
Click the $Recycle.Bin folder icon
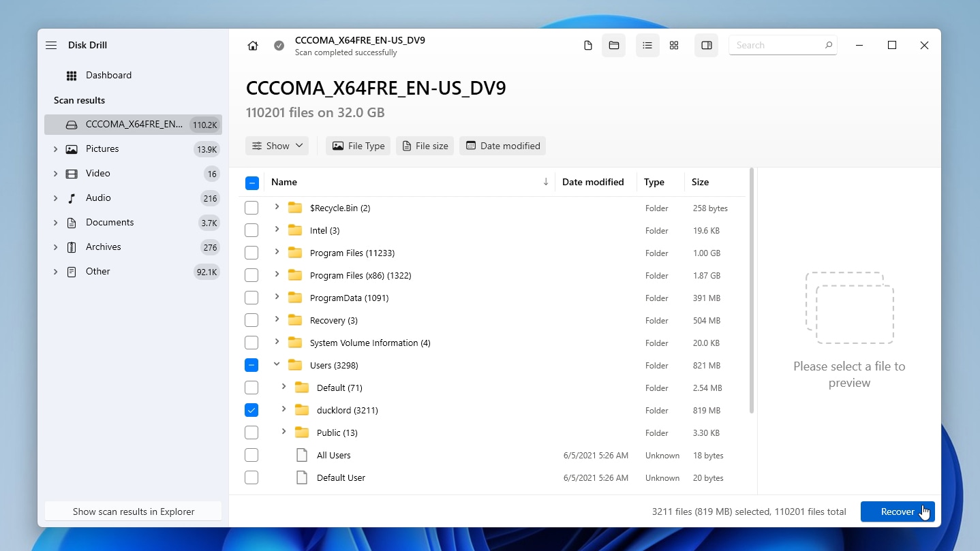295,208
